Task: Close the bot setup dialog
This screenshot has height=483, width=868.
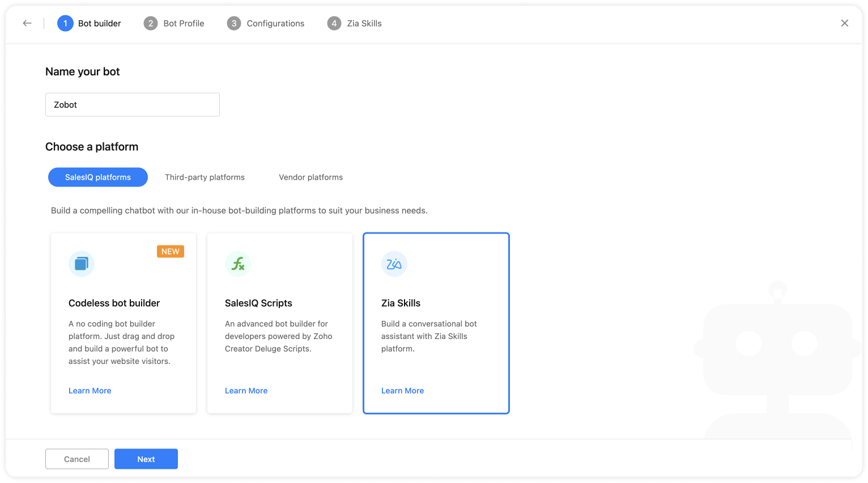Action: pyautogui.click(x=845, y=23)
